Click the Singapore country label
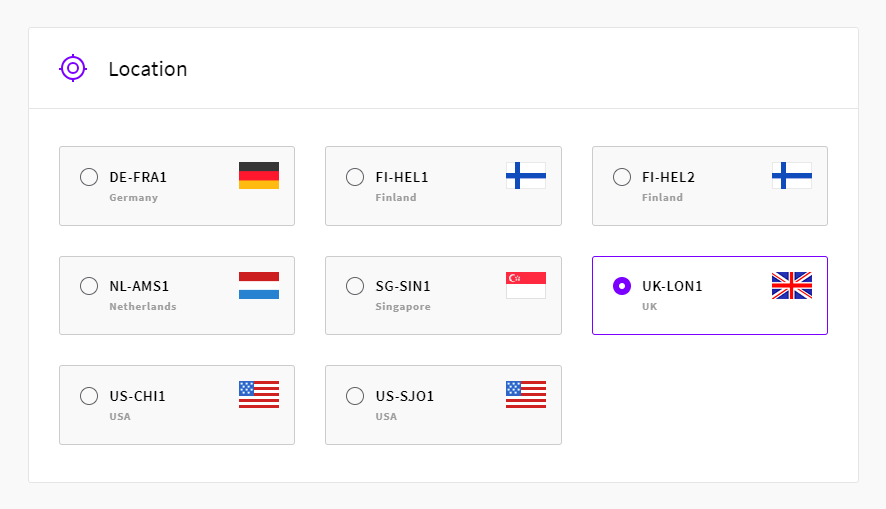This screenshot has width=886, height=509. pos(403,307)
